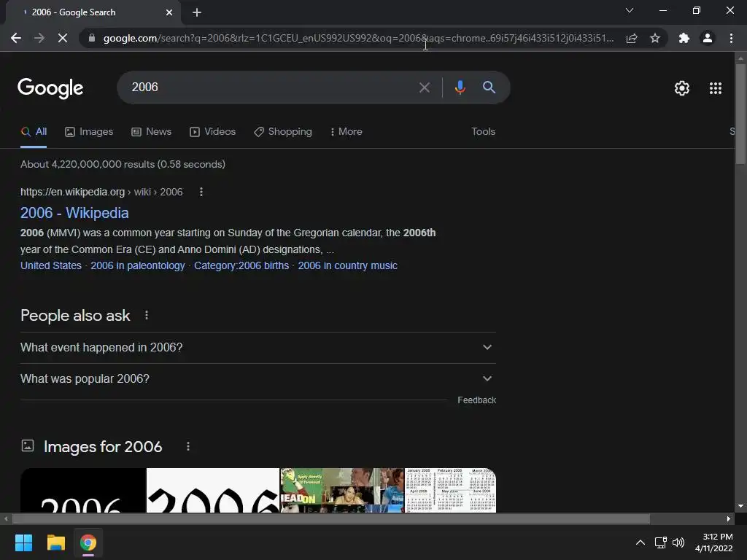747x560 pixels.
Task: Click the scrollbar down arrow
Action: click(x=740, y=506)
